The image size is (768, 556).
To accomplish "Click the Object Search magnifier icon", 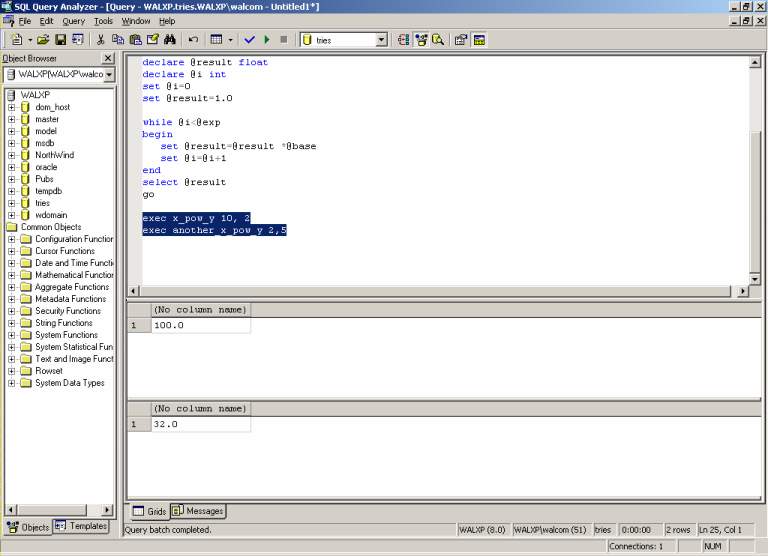I will tap(438, 40).
